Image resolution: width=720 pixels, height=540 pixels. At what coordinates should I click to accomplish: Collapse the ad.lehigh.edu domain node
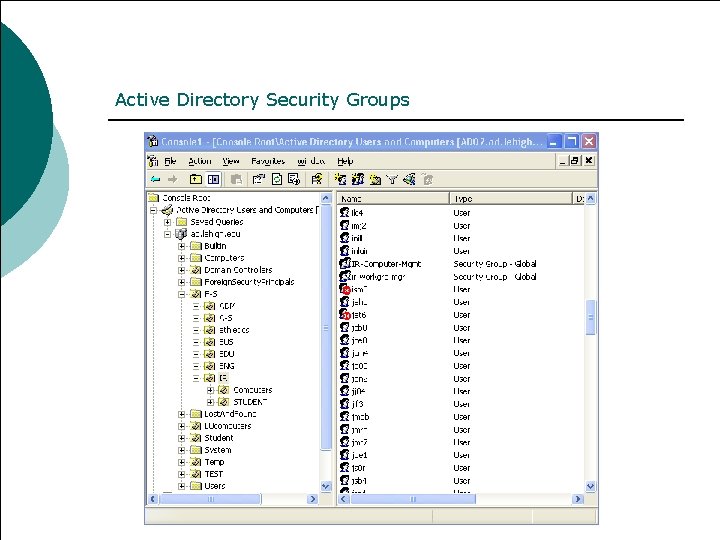click(168, 234)
